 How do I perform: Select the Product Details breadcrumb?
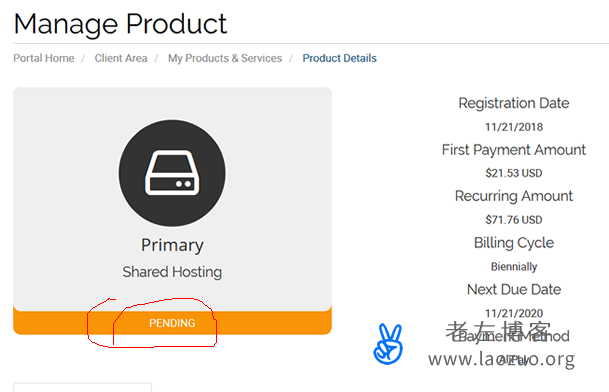(x=339, y=58)
